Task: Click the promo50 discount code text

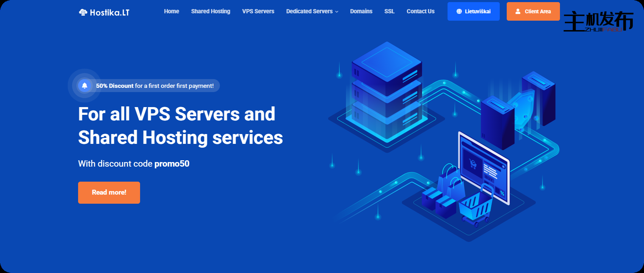Action: pos(172,164)
